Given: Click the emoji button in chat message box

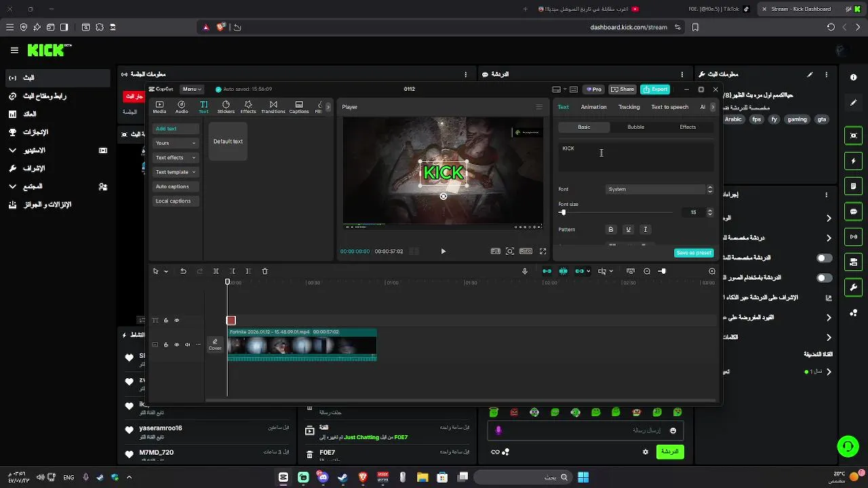Looking at the screenshot, I should tap(673, 430).
